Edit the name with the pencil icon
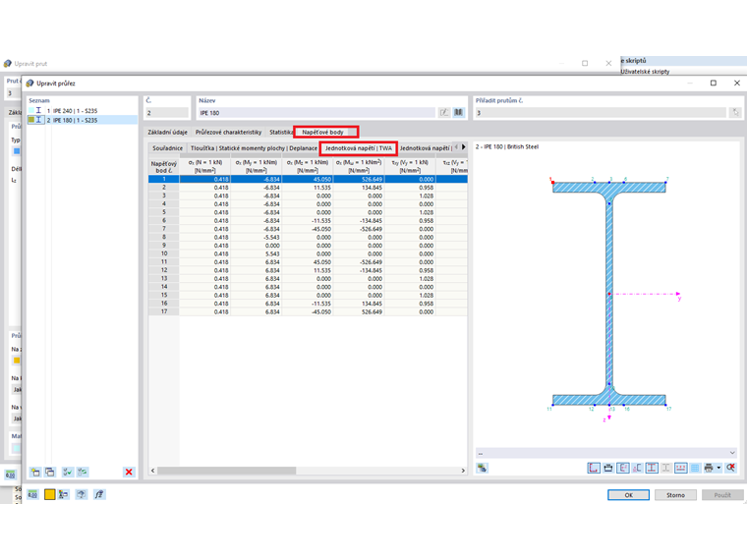The width and height of the screenshot is (747, 560). 444,112
